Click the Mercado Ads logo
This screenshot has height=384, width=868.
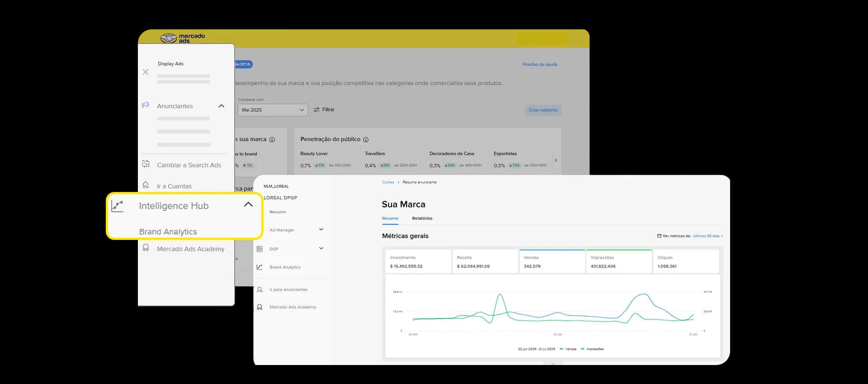(183, 38)
